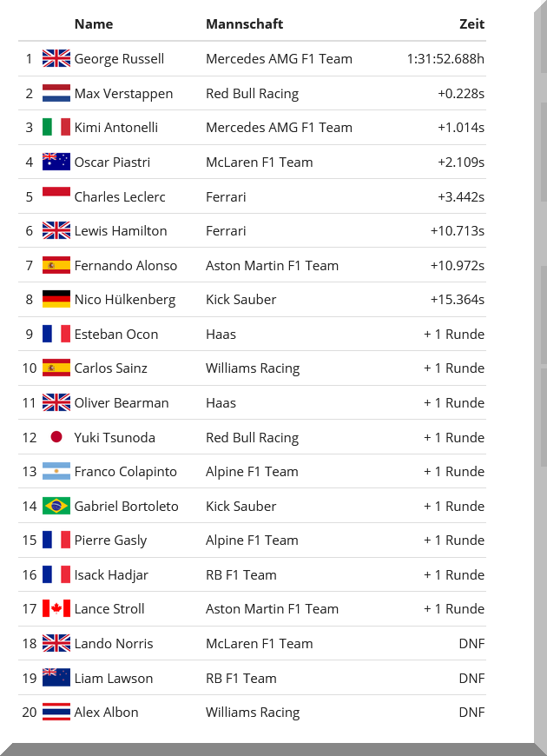The height and width of the screenshot is (756, 547).
Task: Click the vertical scrollbar on the right
Action: click(x=543, y=261)
